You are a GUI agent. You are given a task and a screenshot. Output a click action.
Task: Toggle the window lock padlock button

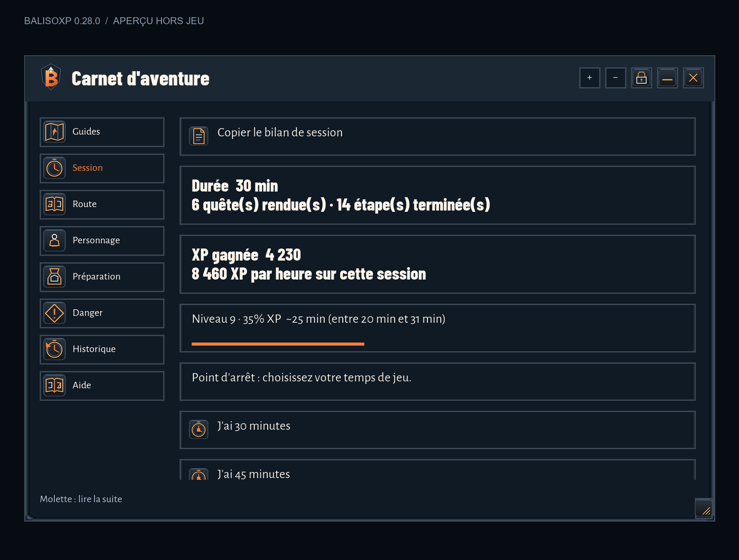point(641,78)
